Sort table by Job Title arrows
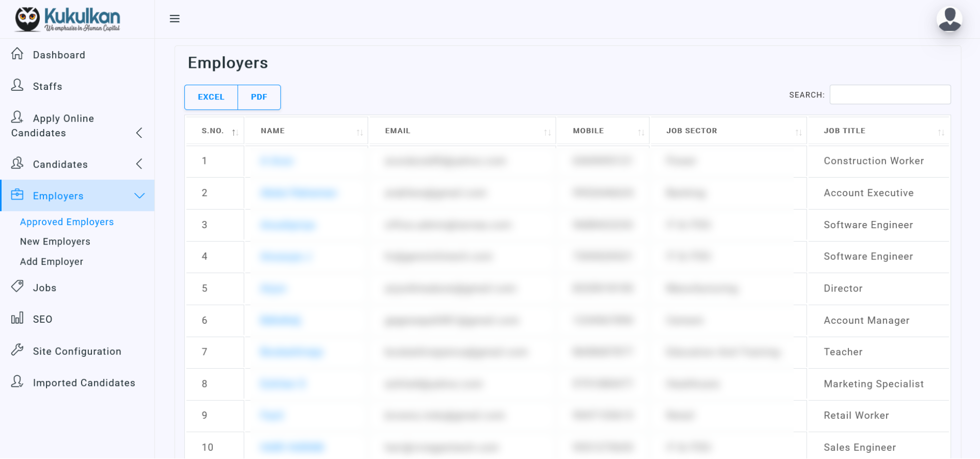 click(x=941, y=132)
